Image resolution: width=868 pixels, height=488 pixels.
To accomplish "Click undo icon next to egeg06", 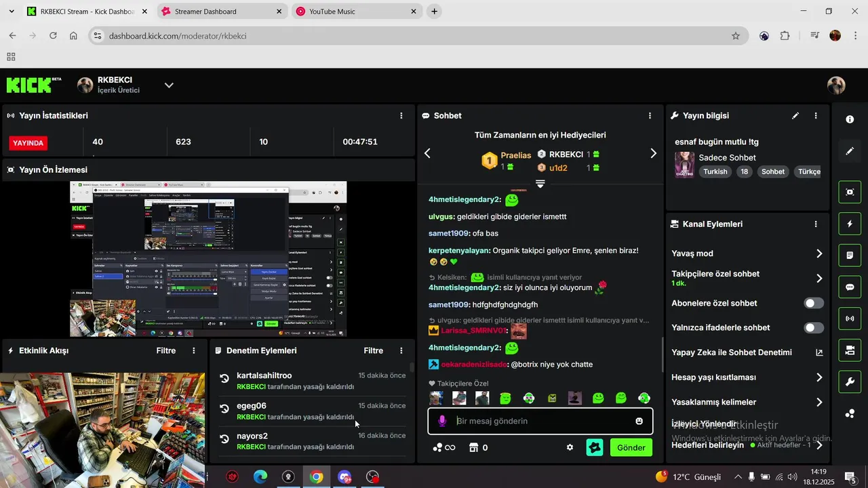I will click(x=224, y=409).
